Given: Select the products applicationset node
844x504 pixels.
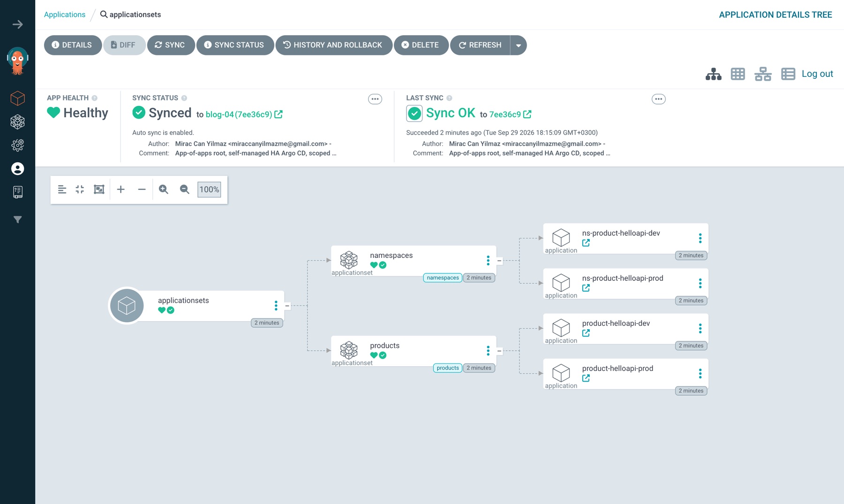Looking at the screenshot, I should tap(414, 351).
